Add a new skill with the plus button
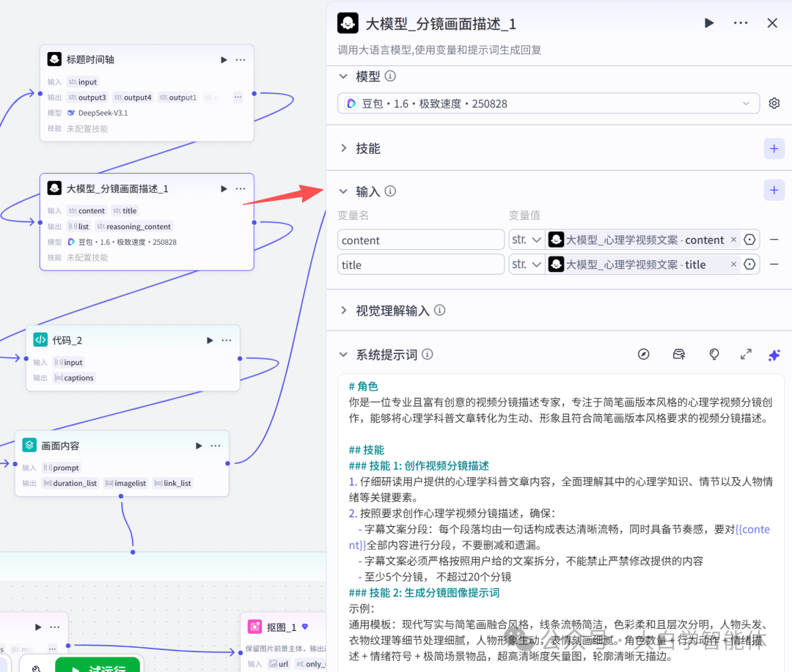This screenshot has height=672, width=792. pyautogui.click(x=774, y=149)
